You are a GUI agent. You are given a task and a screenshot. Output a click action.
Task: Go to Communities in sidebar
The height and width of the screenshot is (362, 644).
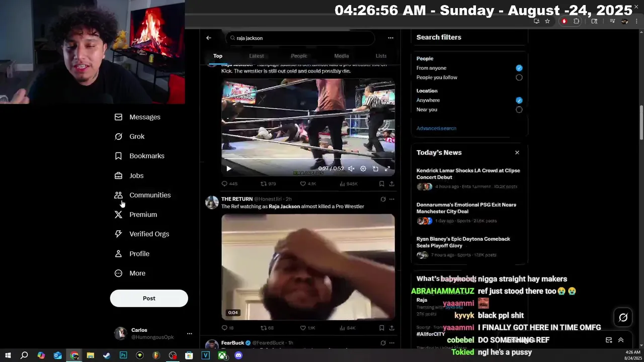[142, 195]
